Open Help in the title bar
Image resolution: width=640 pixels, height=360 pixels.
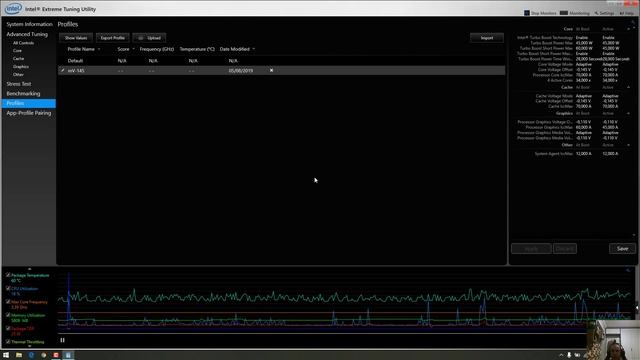(627, 13)
